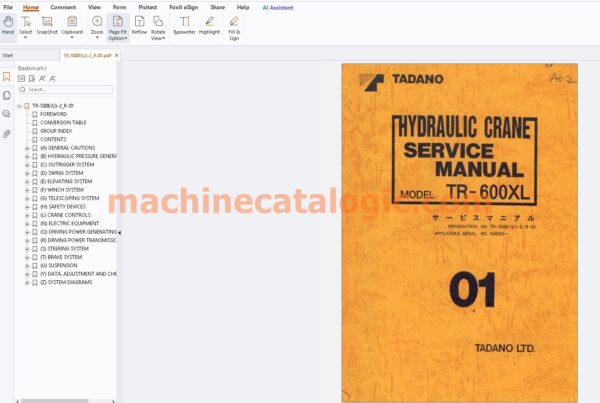The width and height of the screenshot is (600, 403).
Task: Select (U) SUSPENSION bookmark
Action: tap(59, 266)
